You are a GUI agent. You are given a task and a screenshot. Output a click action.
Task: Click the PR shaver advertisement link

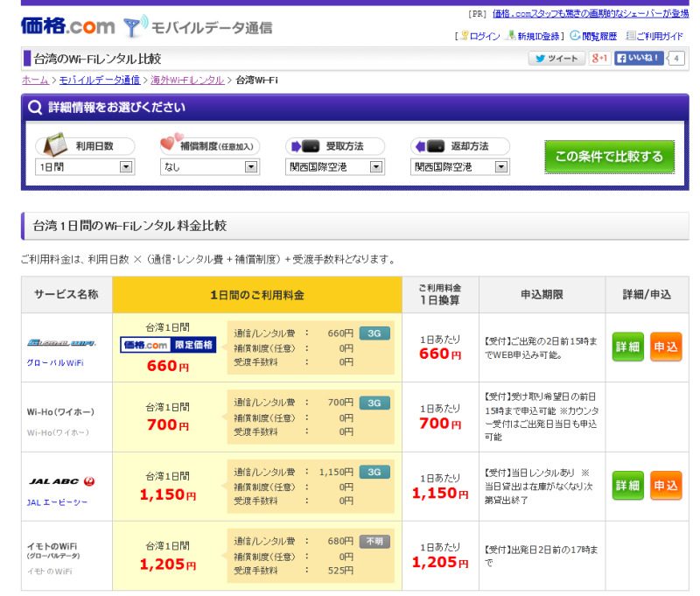coord(590,13)
